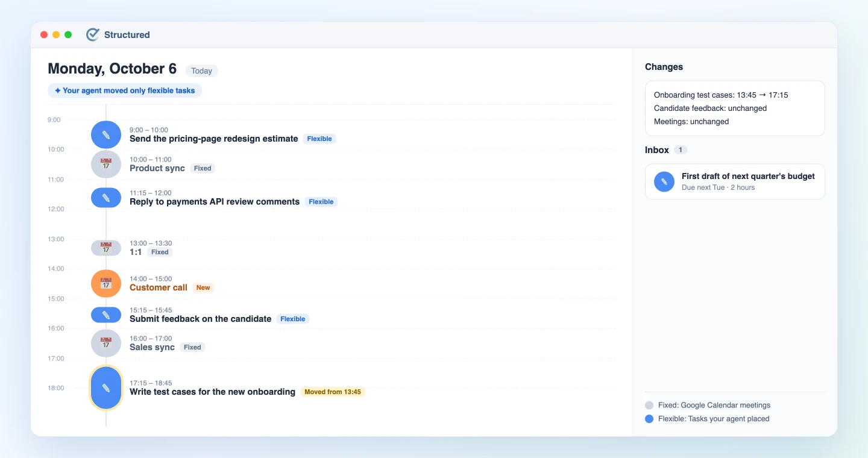Open the Product sync event title
The width and height of the screenshot is (868, 458).
pos(157,168)
